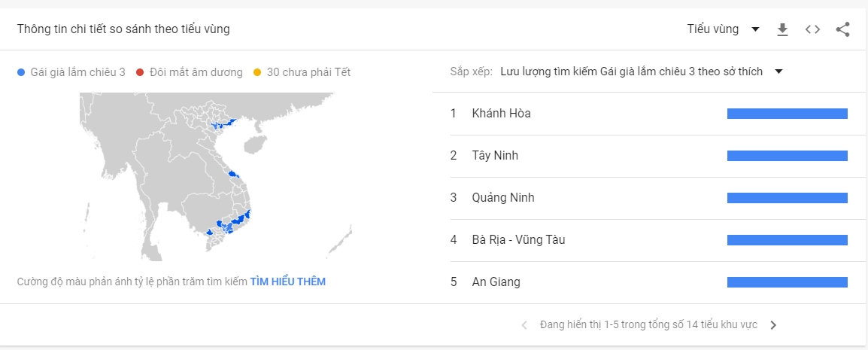The image size is (868, 350).
Task: Click the An Giang row
Action: pyautogui.click(x=649, y=282)
